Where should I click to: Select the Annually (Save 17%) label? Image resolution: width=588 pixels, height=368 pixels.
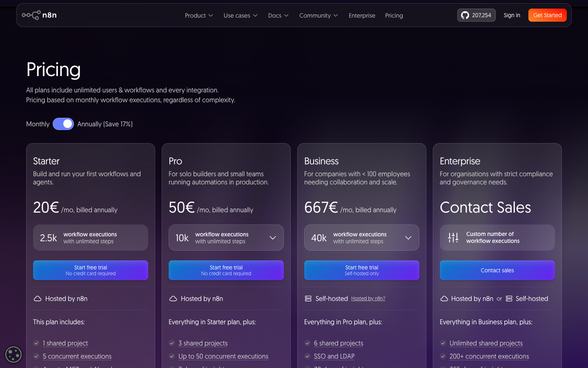(x=105, y=124)
